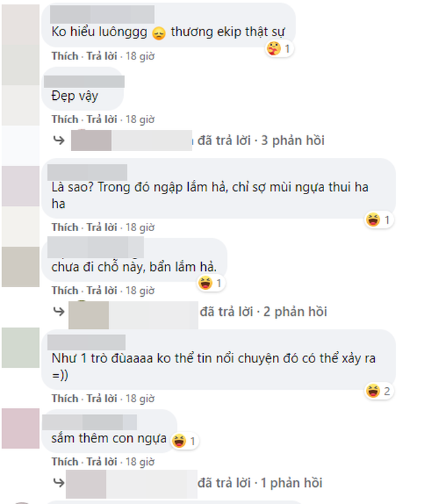Click reply arrow icon beside '1 phản hồi'
The width and height of the screenshot is (424, 504).
pyautogui.click(x=59, y=483)
